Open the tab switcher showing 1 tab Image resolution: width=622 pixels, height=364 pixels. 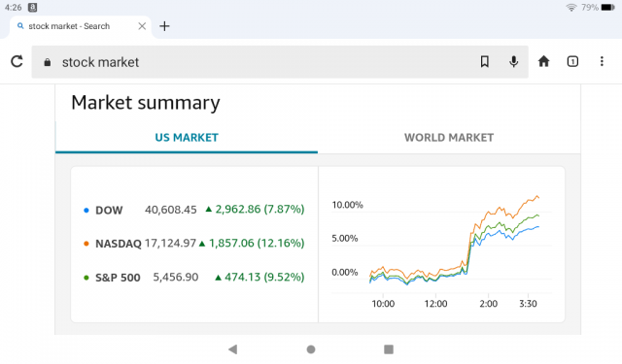point(572,61)
